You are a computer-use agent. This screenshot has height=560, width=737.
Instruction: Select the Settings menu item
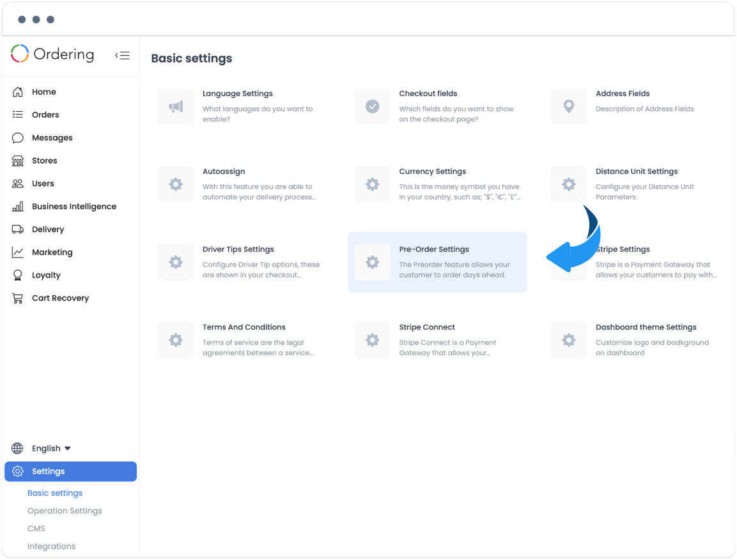(x=70, y=471)
